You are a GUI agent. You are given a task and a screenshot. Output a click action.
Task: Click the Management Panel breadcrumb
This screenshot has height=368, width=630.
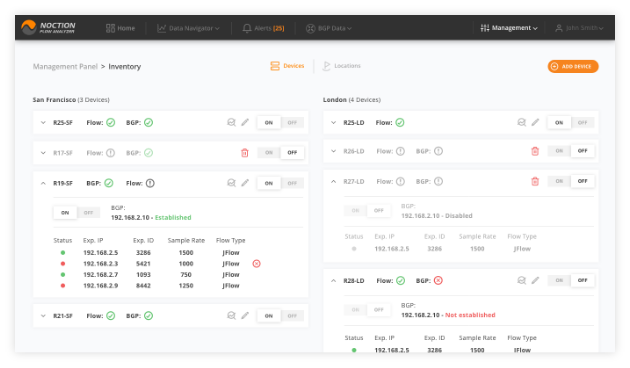(x=65, y=66)
